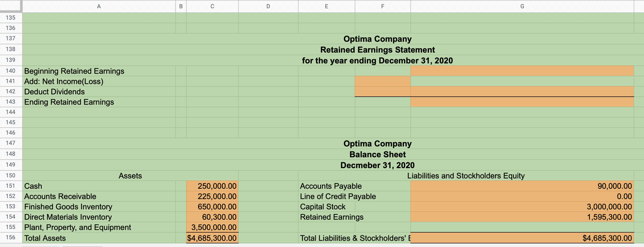Select 'Capital Stock' label cell

point(327,207)
